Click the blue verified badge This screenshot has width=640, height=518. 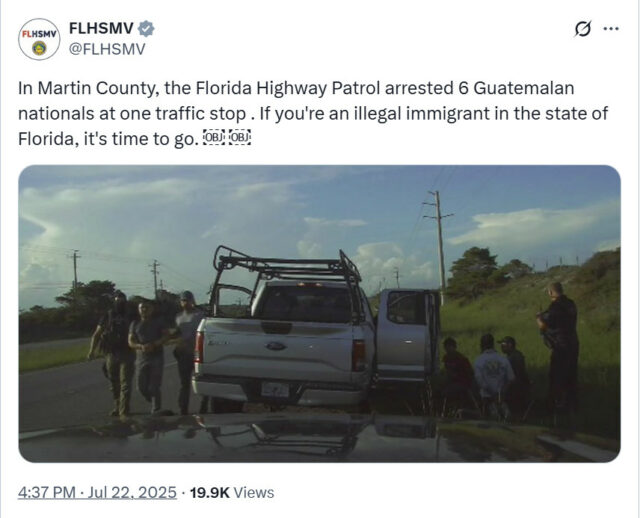146,29
